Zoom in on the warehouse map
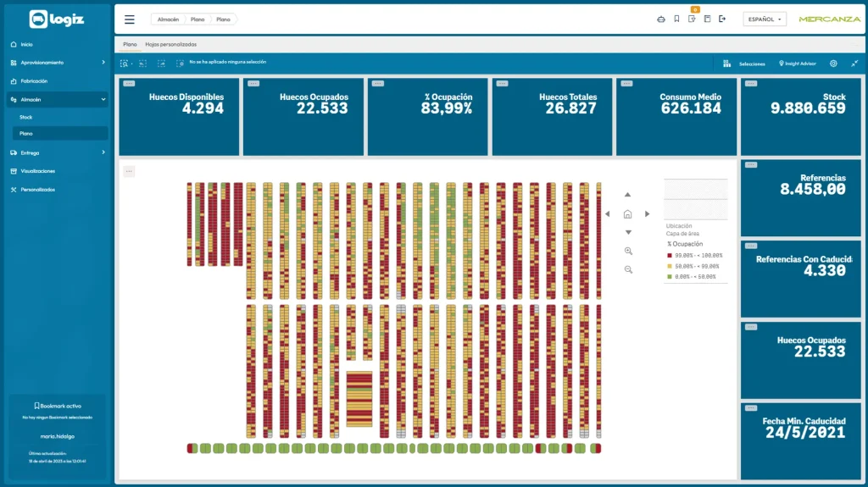The height and width of the screenshot is (487, 868). [x=628, y=252]
